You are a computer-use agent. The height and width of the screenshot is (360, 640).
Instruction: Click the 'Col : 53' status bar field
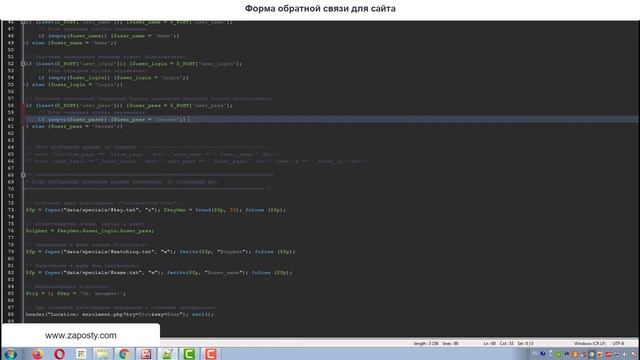[507, 344]
